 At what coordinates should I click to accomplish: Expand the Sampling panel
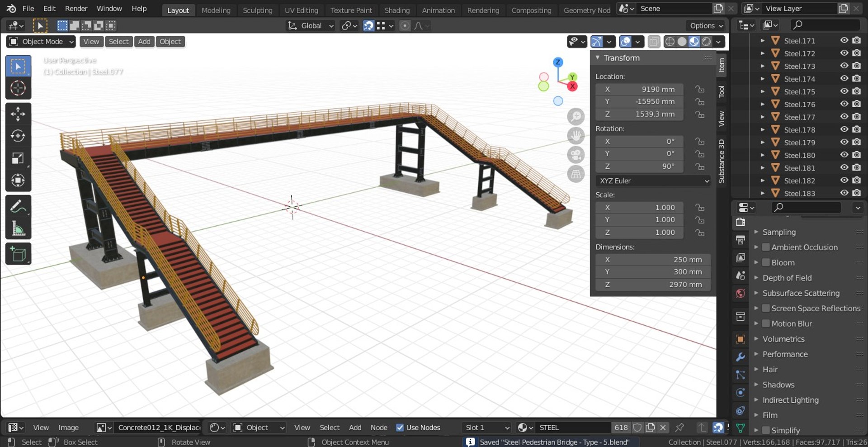(x=756, y=232)
